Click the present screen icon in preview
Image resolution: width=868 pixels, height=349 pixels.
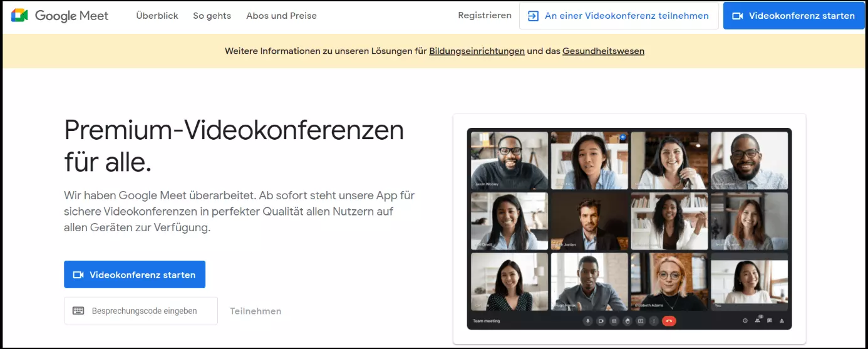(x=641, y=321)
